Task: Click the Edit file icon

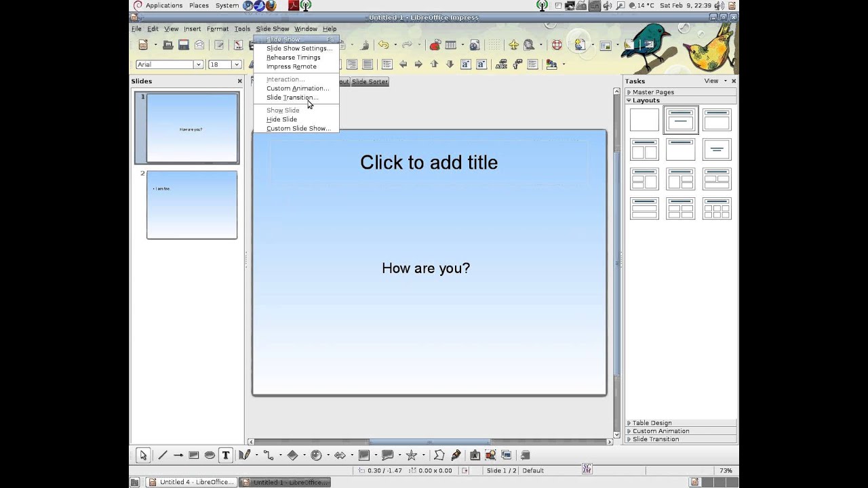Action: coord(220,45)
